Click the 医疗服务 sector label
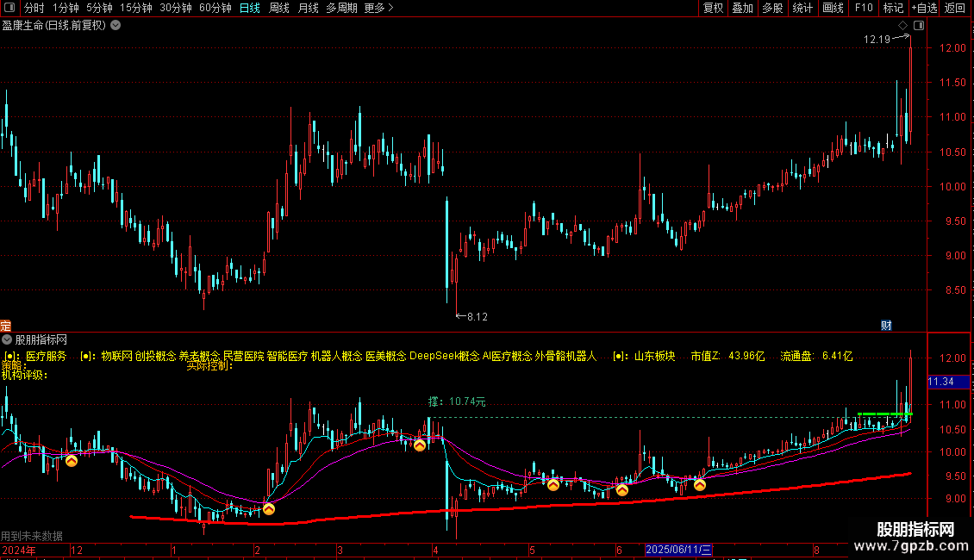This screenshot has width=974, height=560. pos(46,356)
